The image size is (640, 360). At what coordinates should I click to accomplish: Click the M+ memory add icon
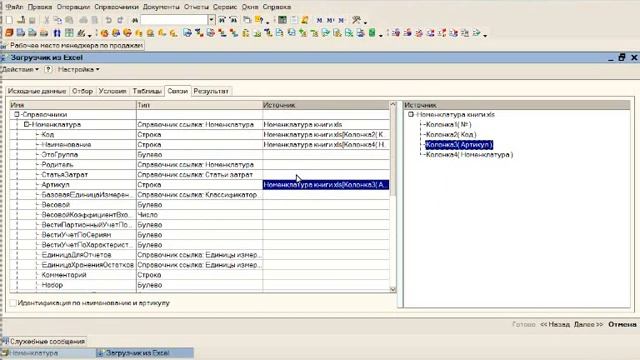click(x=330, y=20)
